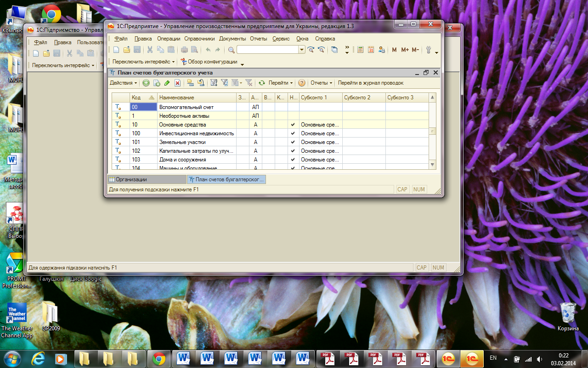Click the Наименование column header
588x368 pixels.
(x=197, y=98)
